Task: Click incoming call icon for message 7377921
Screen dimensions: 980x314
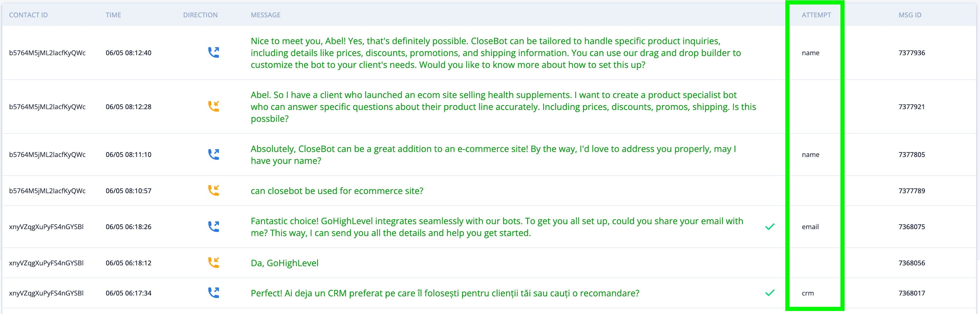Action: pos(214,107)
